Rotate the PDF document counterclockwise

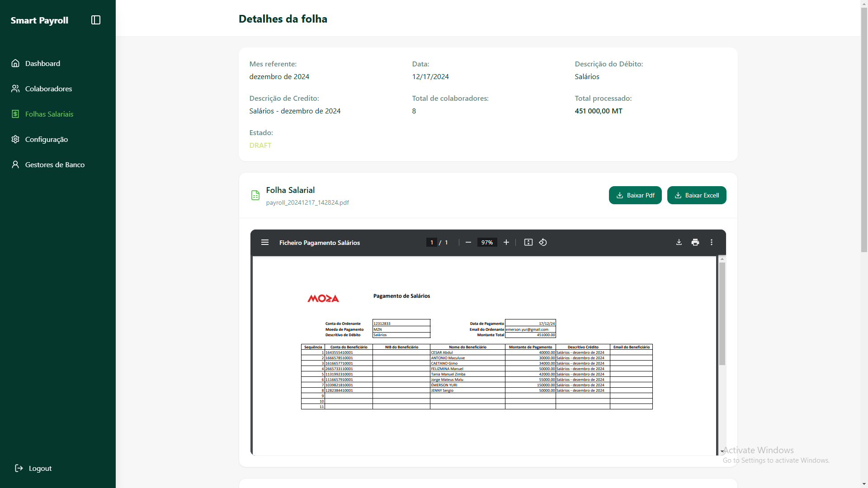click(543, 243)
